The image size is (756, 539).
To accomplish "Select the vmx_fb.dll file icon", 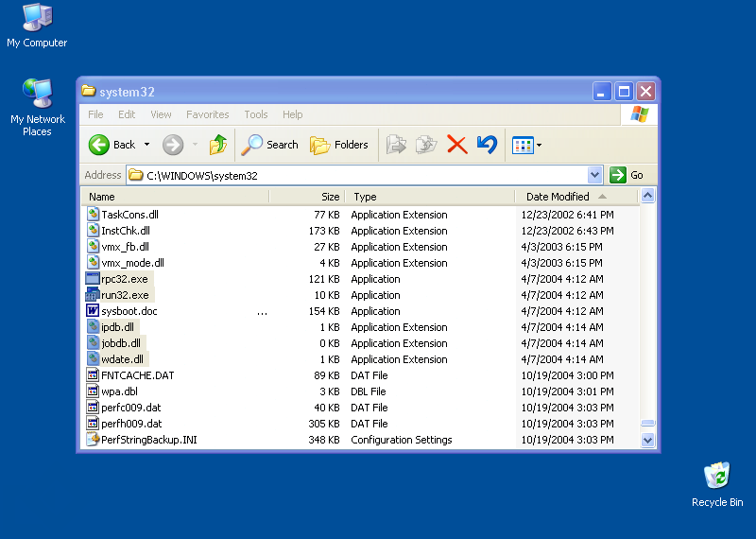I will [93, 246].
